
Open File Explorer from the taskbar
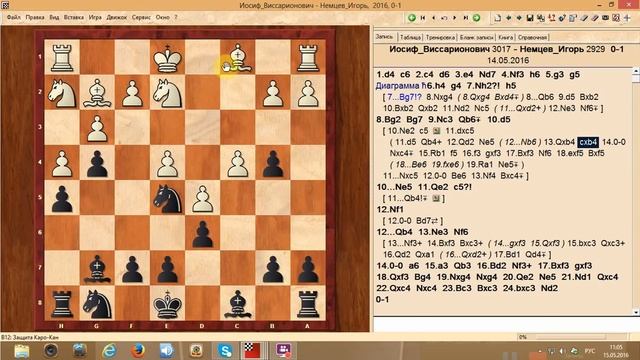[x=21, y=351]
